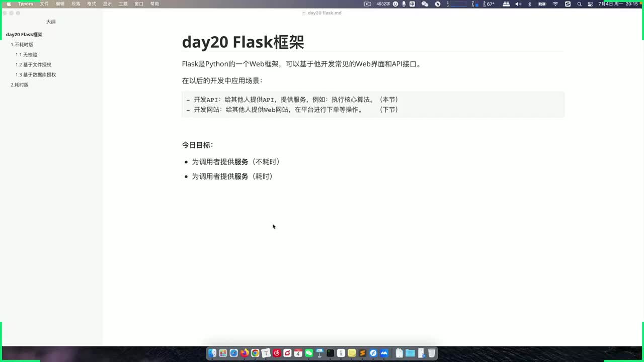Click the Sogou S input icon in menu bar
This screenshot has width=644, height=362.
[x=568, y=4]
